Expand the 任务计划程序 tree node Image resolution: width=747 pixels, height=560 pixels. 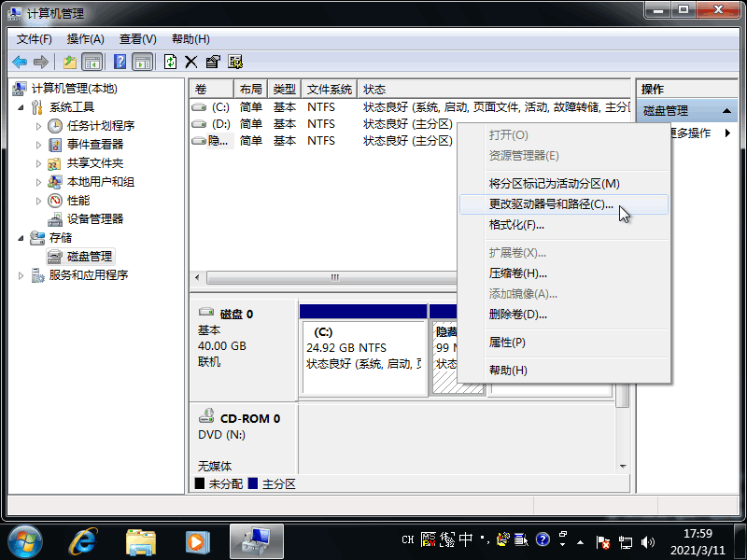click(x=38, y=126)
